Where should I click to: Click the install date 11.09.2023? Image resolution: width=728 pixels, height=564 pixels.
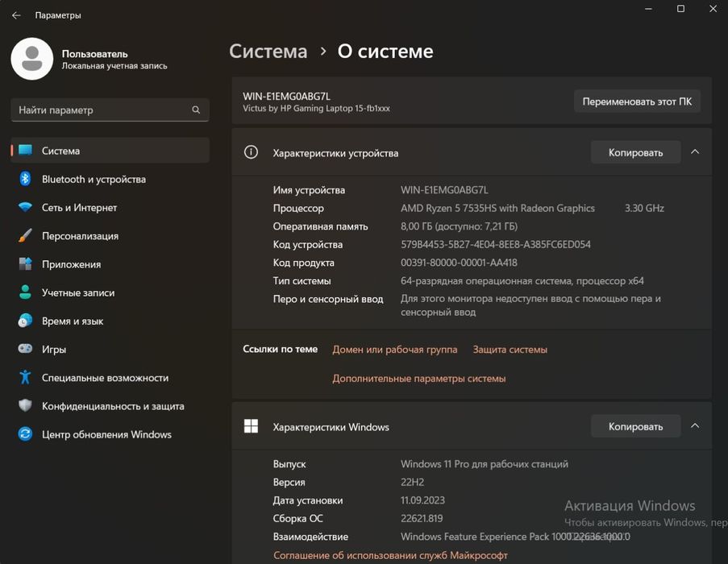tap(422, 500)
